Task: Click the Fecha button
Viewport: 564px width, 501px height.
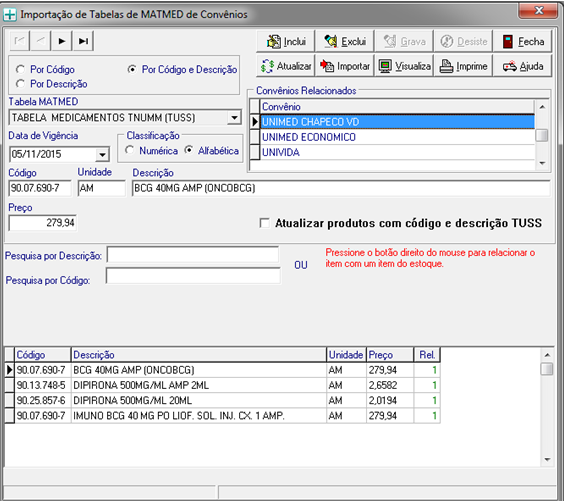Action: tap(523, 41)
